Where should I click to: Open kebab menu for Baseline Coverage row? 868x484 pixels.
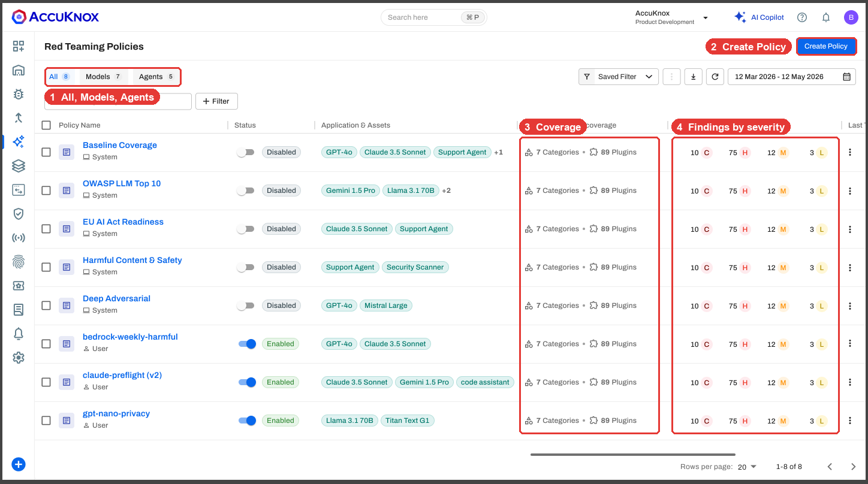[850, 152]
